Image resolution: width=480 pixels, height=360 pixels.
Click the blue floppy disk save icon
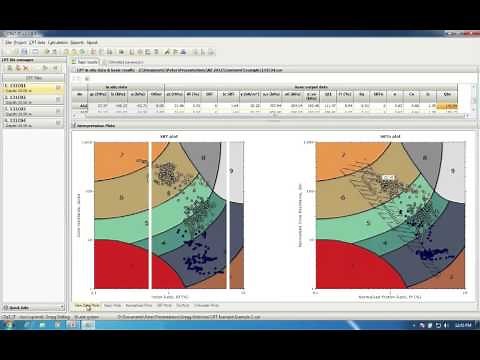[x=24, y=52]
